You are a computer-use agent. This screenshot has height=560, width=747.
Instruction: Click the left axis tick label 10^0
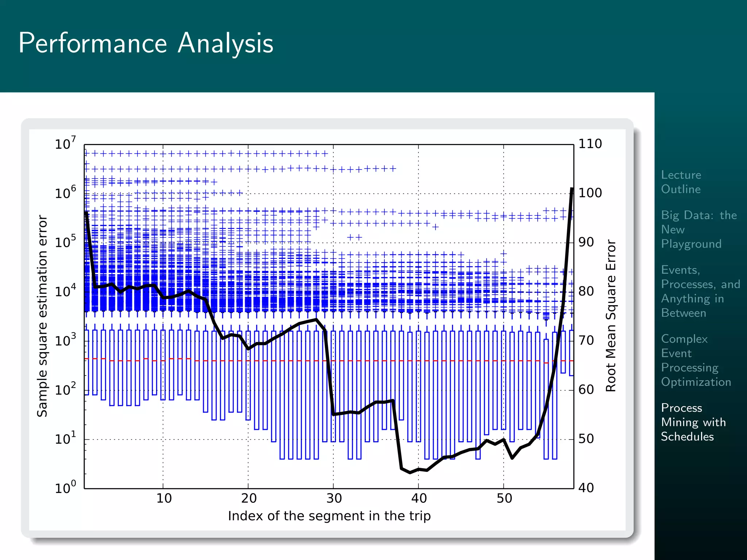coord(65,487)
